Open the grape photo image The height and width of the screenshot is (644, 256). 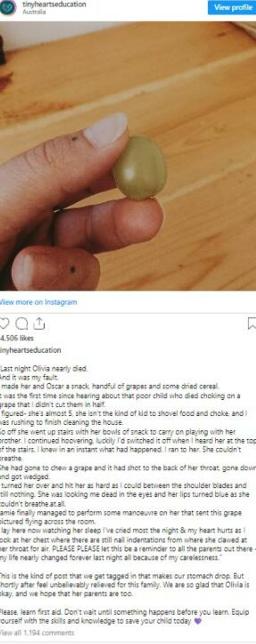click(128, 156)
